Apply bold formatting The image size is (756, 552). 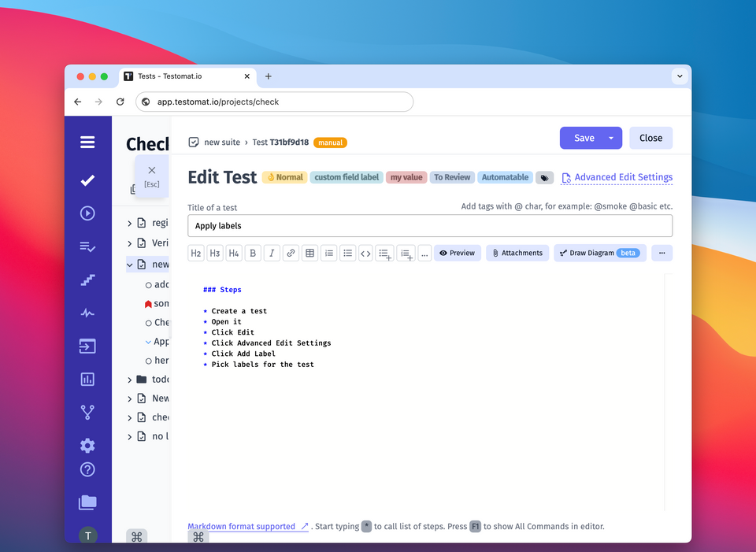(253, 253)
